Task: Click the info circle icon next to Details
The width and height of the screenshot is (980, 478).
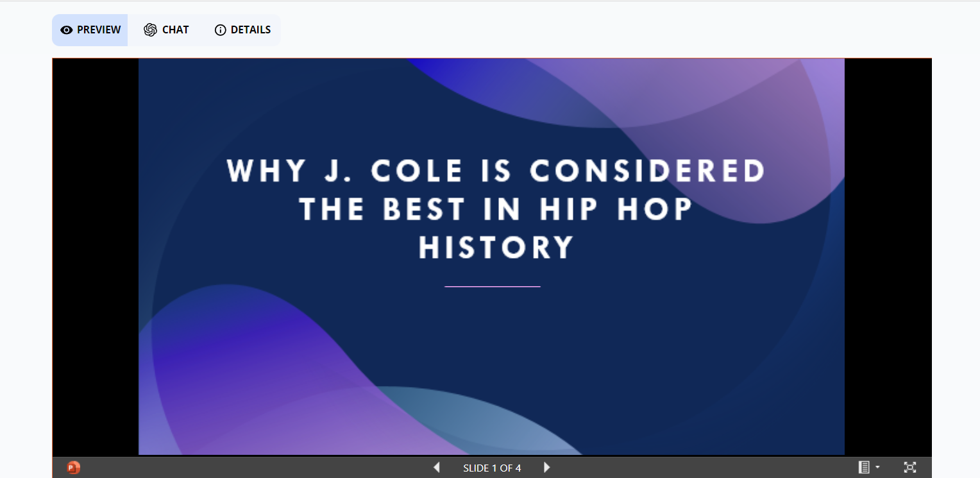Action: 221,30
